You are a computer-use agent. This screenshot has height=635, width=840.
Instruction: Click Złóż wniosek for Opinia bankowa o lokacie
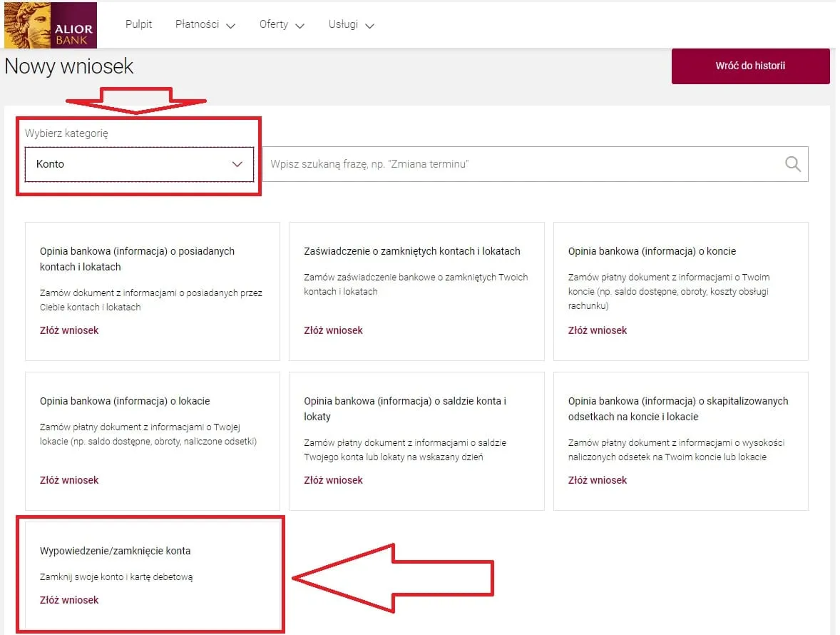69,480
